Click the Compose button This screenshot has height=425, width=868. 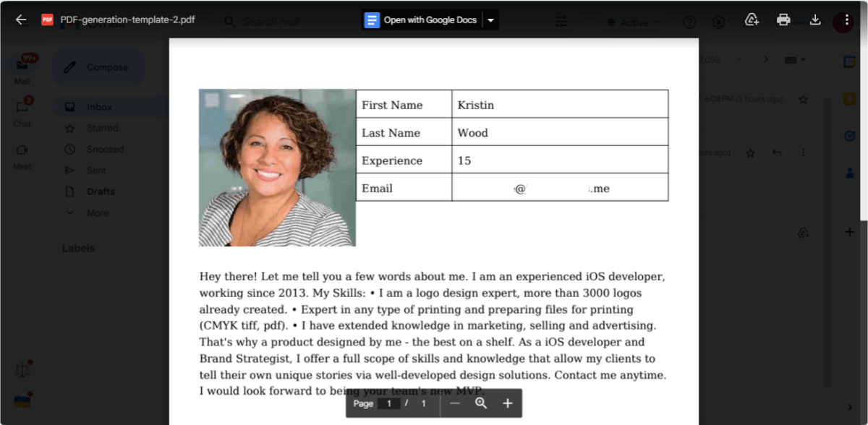click(x=98, y=66)
